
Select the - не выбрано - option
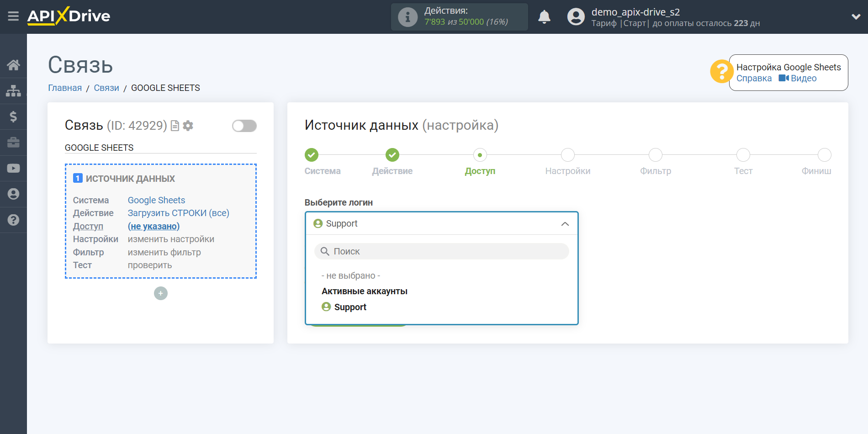[x=351, y=275]
